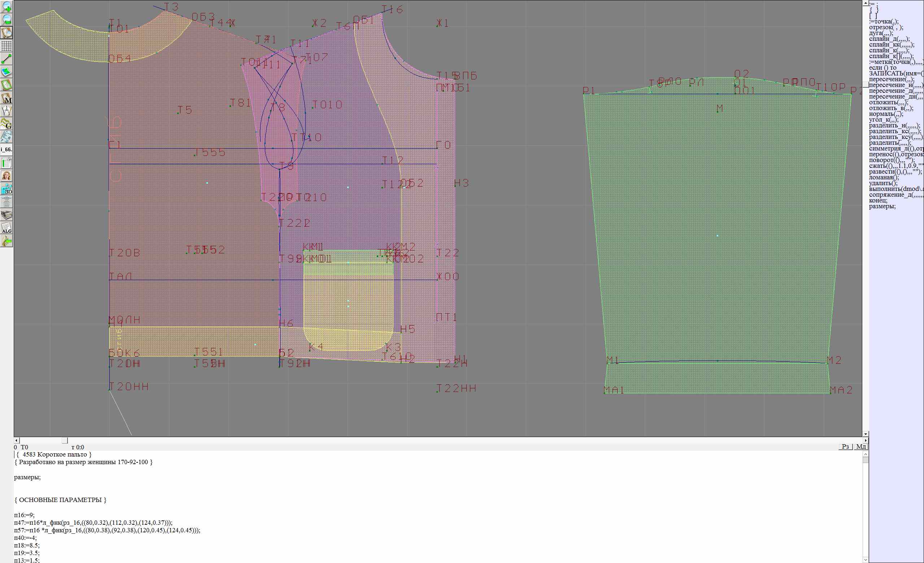This screenshot has height=563, width=924.
Task: Click the canvas vertical scrollbar up arrow
Action: pos(866,3)
